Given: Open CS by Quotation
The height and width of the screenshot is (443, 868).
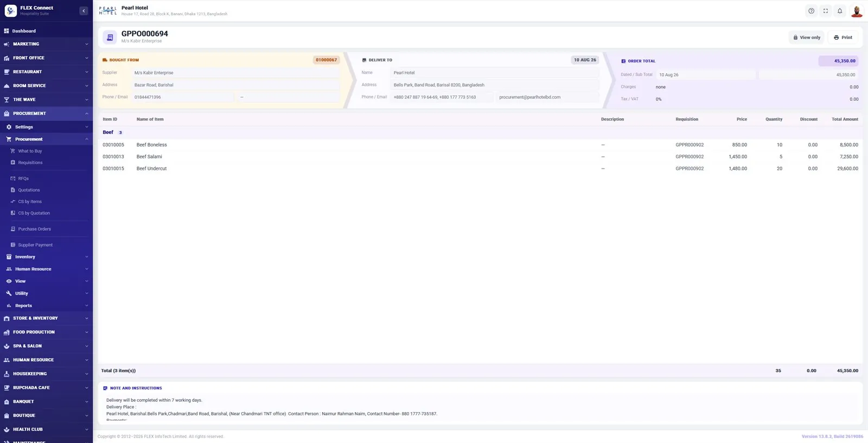Looking at the screenshot, I should tap(34, 213).
